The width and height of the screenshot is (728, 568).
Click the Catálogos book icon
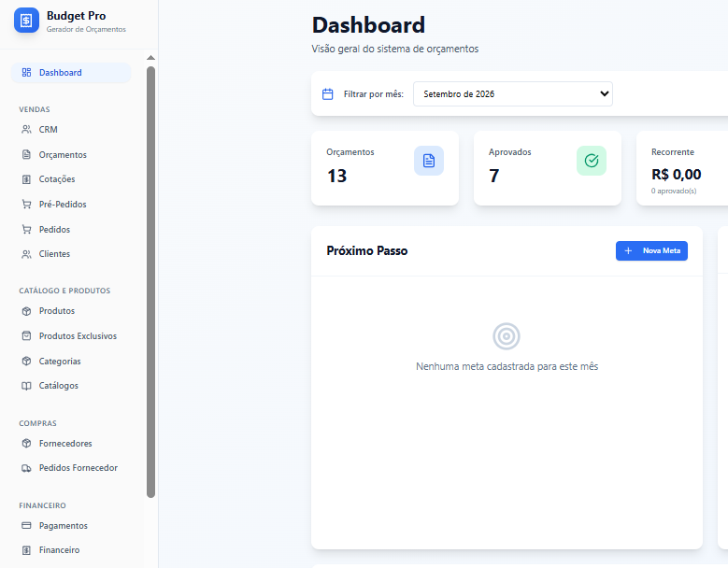26,386
